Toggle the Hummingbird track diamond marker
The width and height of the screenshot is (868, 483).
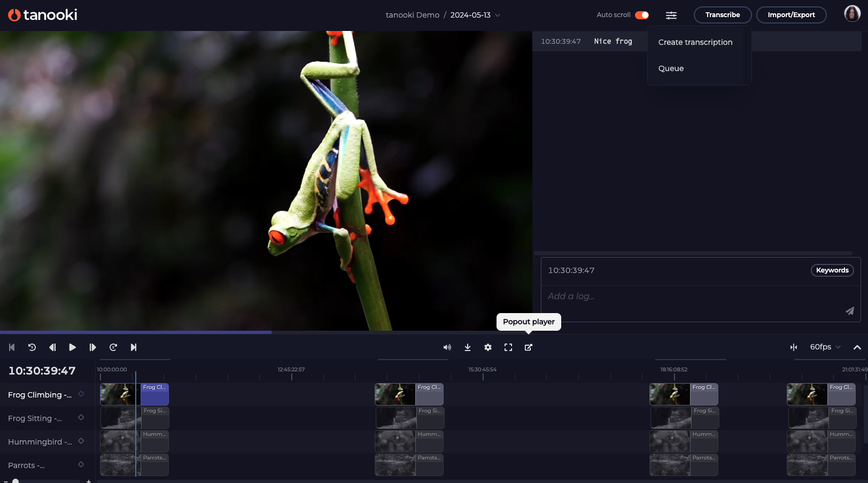(x=81, y=441)
